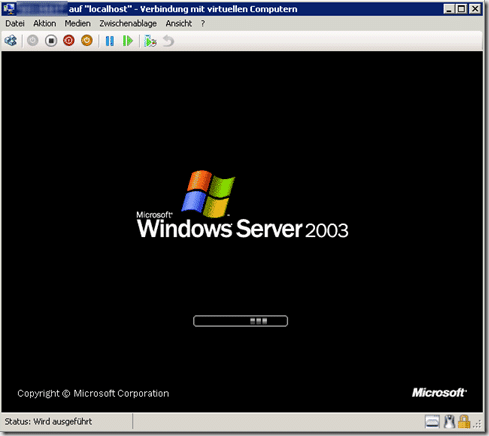The width and height of the screenshot is (489, 436).
Task: Click the keyboard status icon
Action: (432, 422)
